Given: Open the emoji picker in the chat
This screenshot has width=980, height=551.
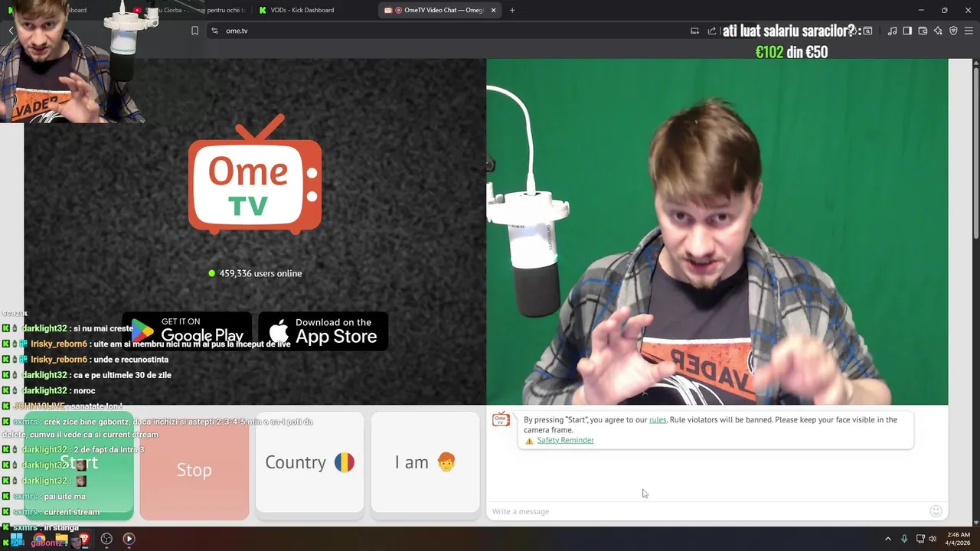Looking at the screenshot, I should pyautogui.click(x=936, y=511).
